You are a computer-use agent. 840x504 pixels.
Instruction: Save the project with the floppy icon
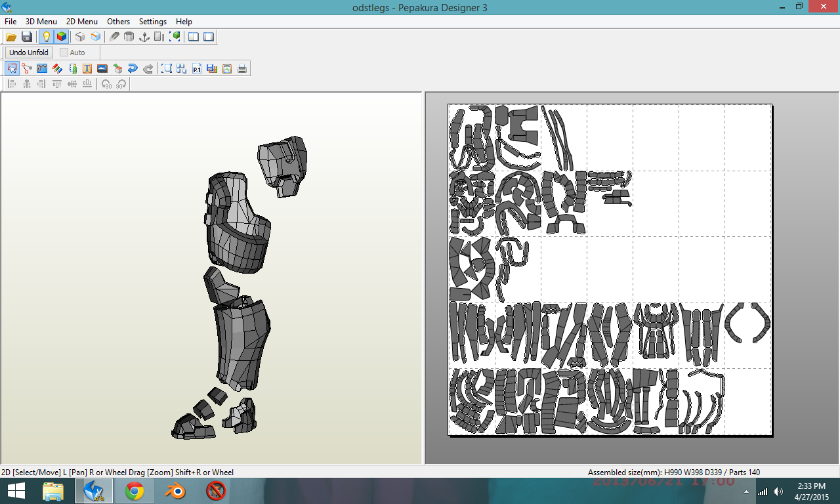(x=27, y=37)
